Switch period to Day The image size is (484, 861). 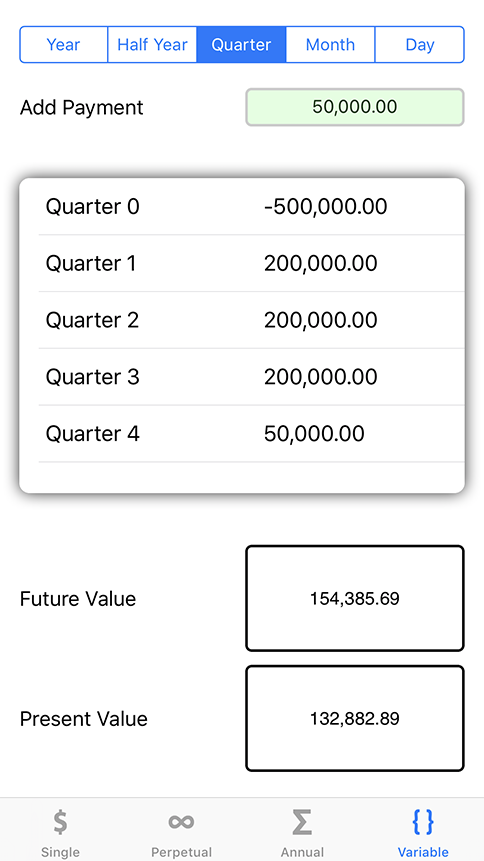tap(420, 44)
